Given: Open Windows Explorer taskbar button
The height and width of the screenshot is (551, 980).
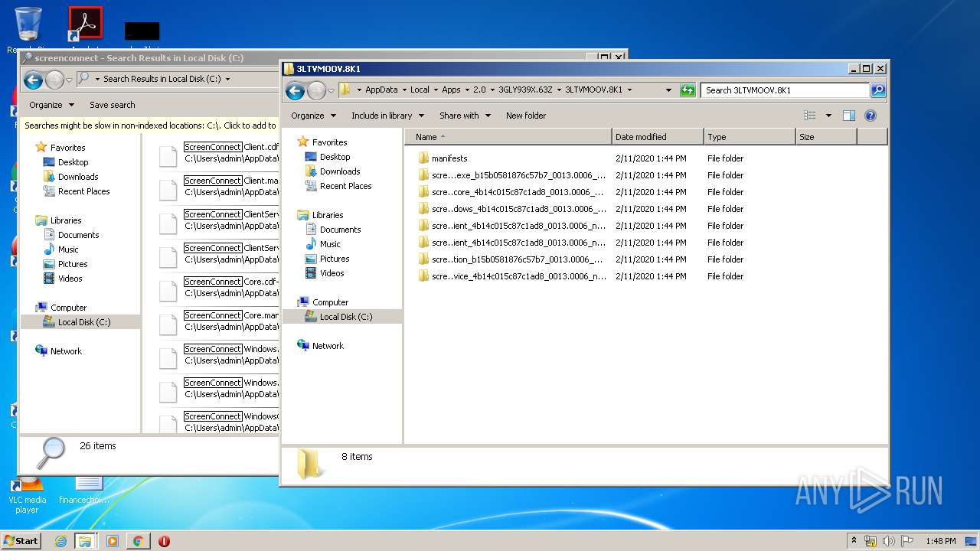Looking at the screenshot, I should [x=85, y=541].
